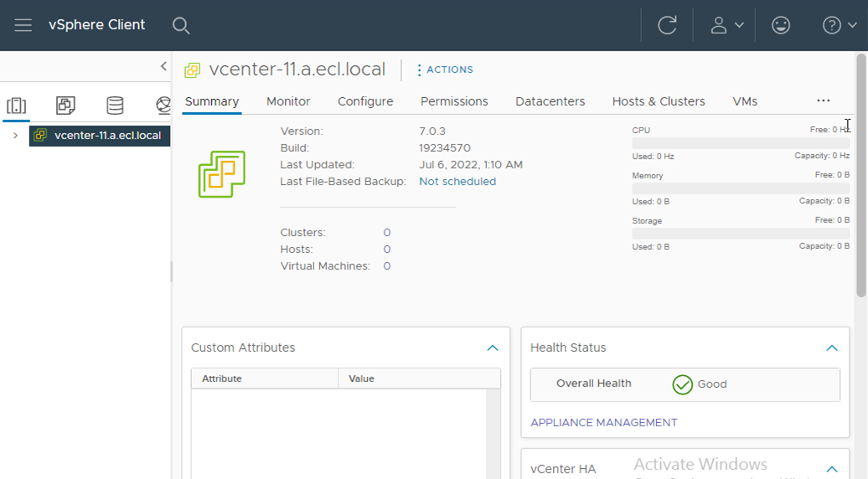
Task: Select the VMs and Templates inventory icon
Action: (x=65, y=105)
